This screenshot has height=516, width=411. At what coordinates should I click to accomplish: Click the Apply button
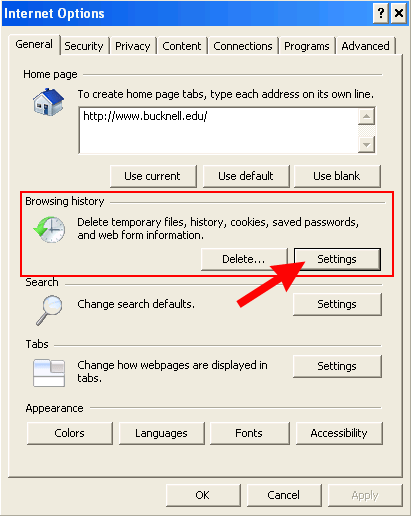(365, 495)
